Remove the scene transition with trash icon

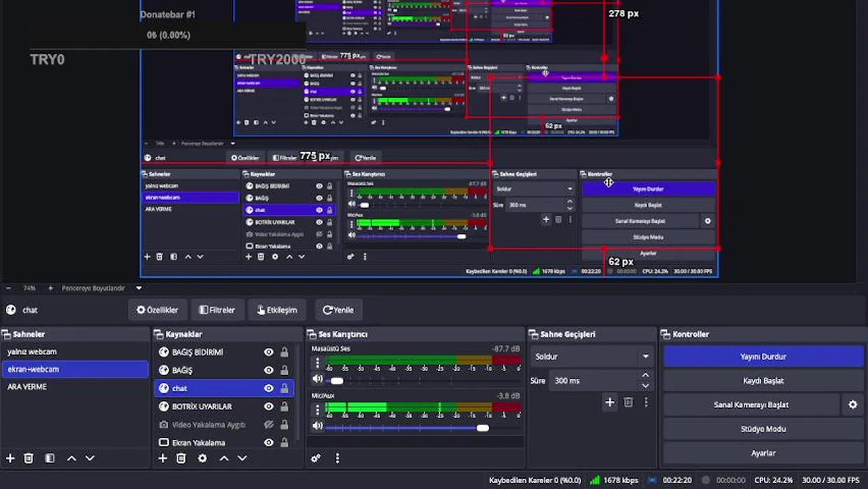tap(628, 403)
